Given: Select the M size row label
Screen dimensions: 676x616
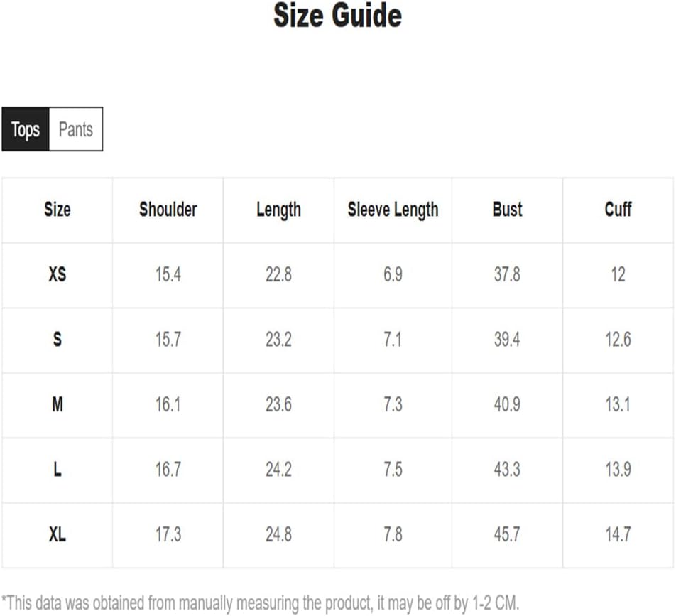Looking at the screenshot, I should (x=58, y=404).
